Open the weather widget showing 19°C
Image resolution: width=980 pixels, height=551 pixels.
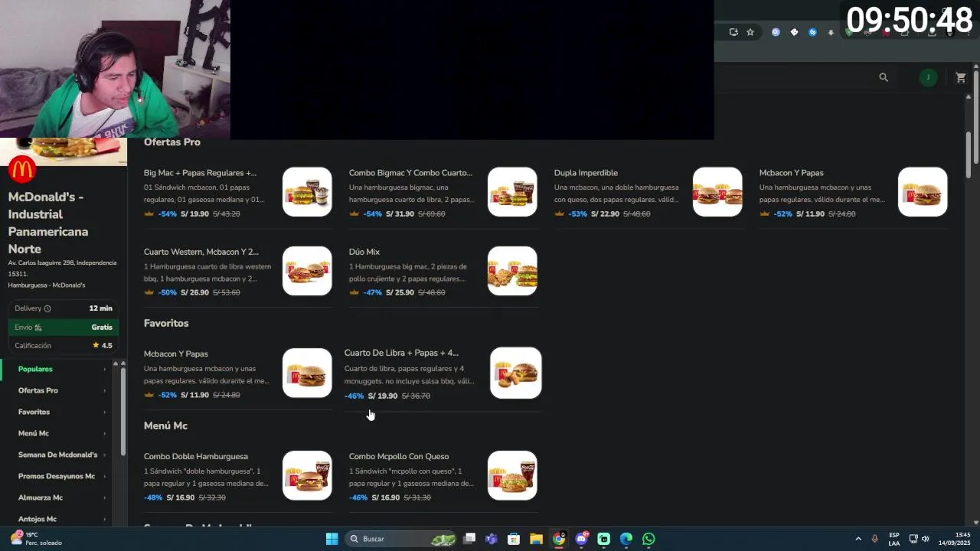[x=36, y=539]
